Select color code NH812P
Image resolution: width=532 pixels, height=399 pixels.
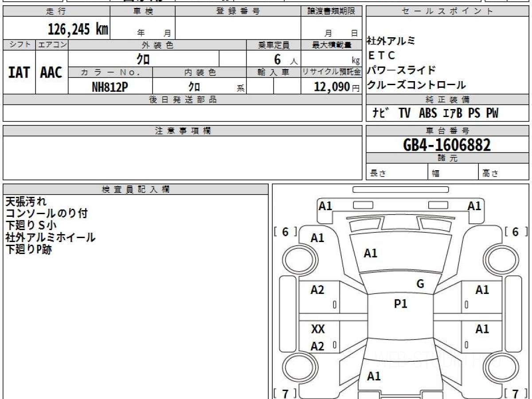110,87
